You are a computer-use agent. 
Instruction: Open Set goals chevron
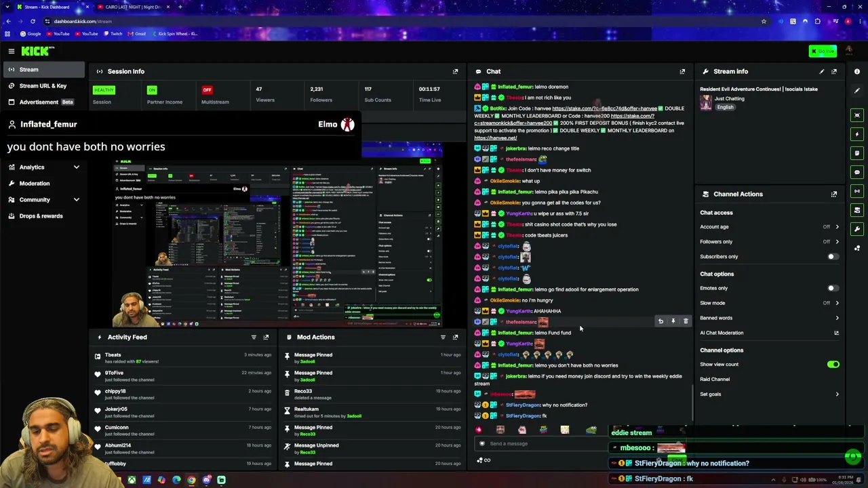tap(837, 394)
